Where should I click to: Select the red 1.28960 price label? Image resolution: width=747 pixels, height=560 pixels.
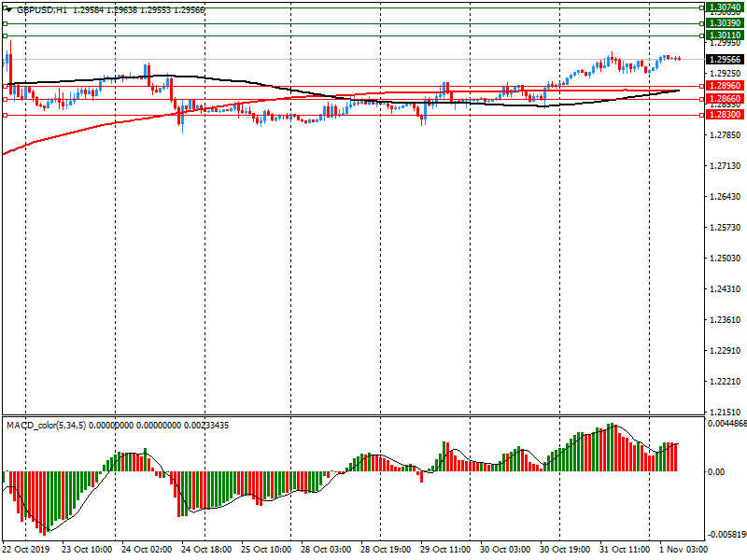[725, 85]
